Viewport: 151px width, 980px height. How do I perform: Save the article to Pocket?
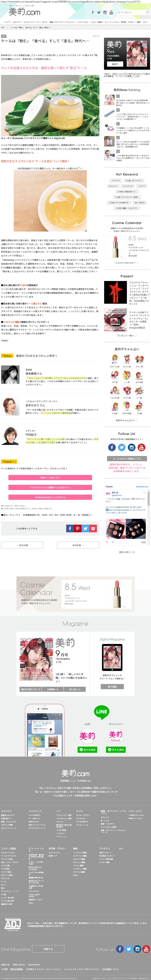pyautogui.click(x=93, y=528)
